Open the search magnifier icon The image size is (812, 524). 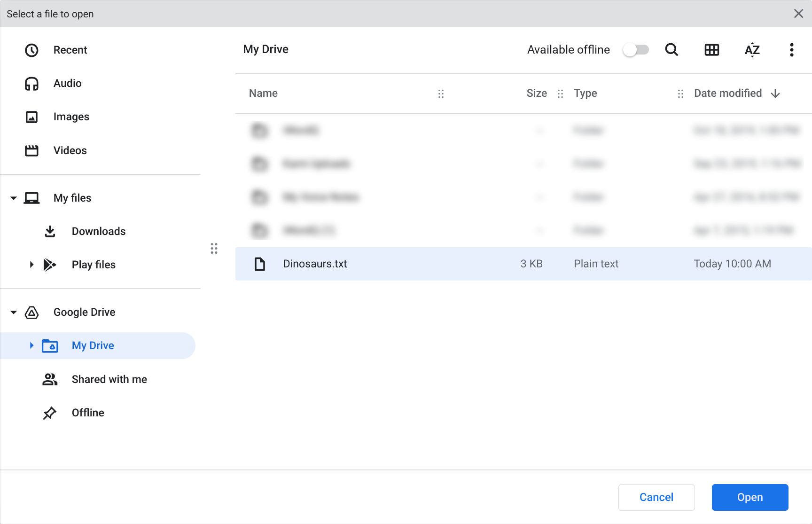tap(671, 50)
